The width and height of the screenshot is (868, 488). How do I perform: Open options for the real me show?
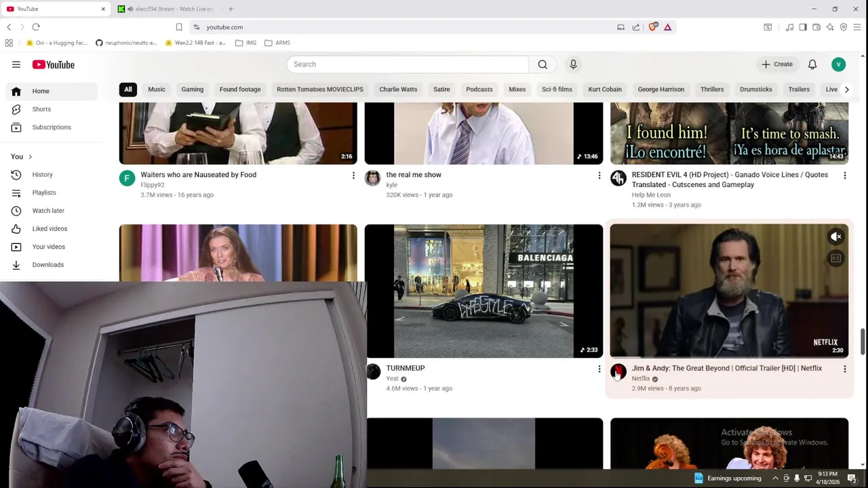point(599,176)
